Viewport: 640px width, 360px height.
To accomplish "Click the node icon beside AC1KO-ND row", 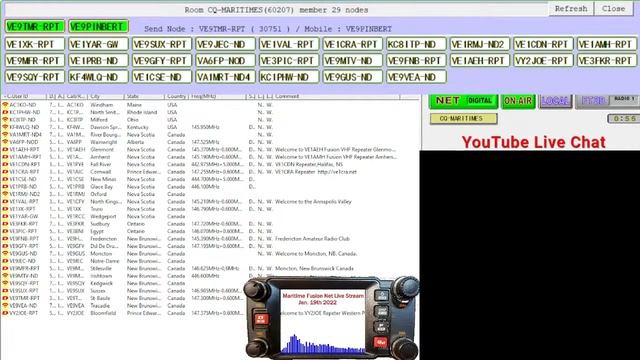I will point(5,105).
